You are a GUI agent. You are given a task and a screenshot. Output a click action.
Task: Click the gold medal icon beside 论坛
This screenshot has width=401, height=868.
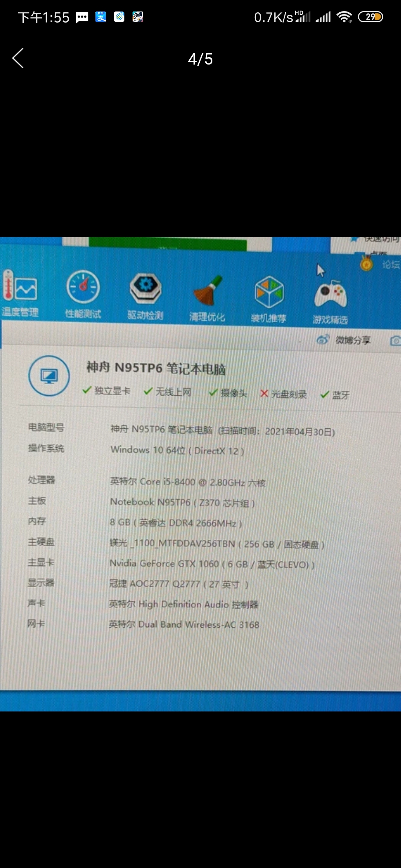(x=366, y=263)
